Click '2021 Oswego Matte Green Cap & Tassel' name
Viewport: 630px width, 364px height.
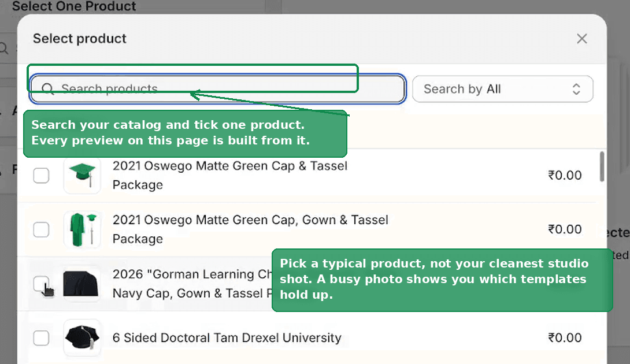click(x=230, y=175)
